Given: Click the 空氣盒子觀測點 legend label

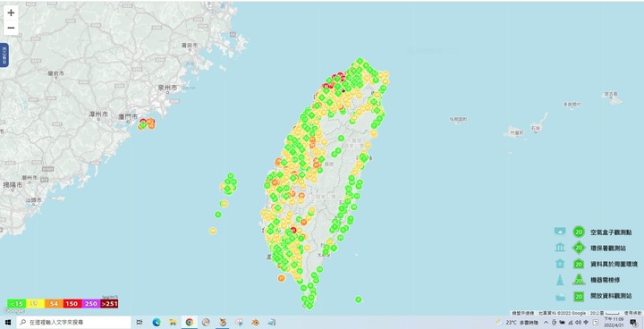Looking at the screenshot, I should (x=610, y=232).
